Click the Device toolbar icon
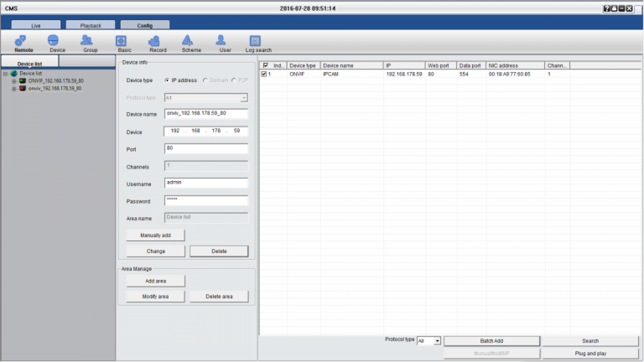Image resolution: width=644 pixels, height=362 pixels. click(x=57, y=43)
